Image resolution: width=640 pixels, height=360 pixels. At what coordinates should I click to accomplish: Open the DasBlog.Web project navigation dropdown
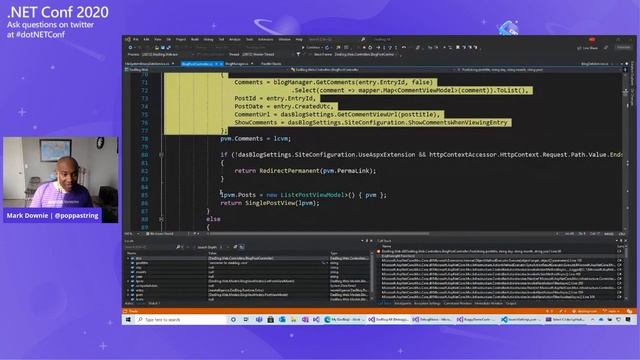207,70
